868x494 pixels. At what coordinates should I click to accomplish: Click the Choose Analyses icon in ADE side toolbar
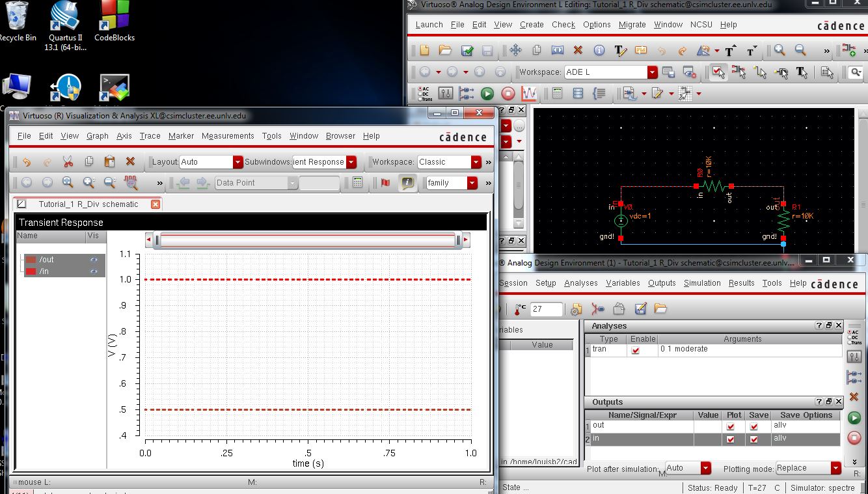coord(854,336)
